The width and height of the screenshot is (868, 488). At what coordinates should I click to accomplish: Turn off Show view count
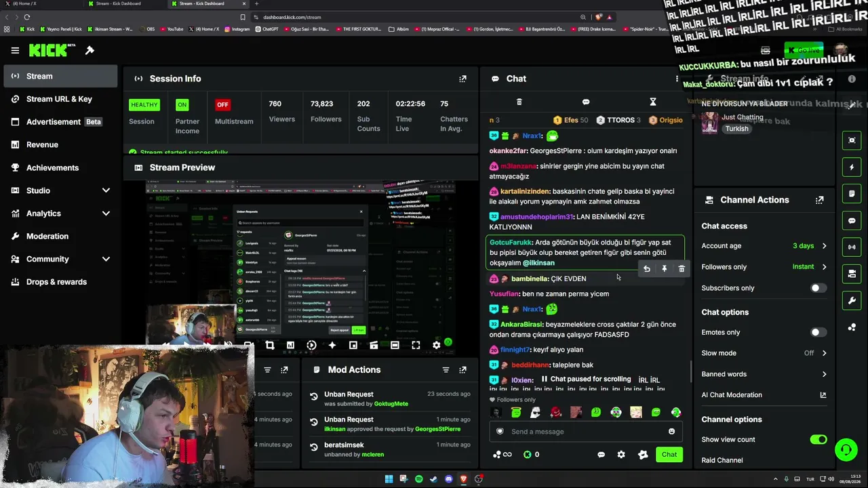click(x=818, y=439)
